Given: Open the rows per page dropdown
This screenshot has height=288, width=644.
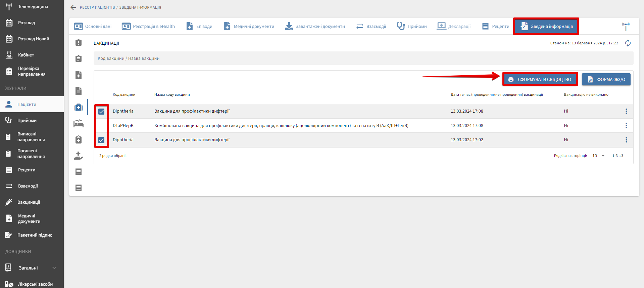Looking at the screenshot, I should 598,156.
